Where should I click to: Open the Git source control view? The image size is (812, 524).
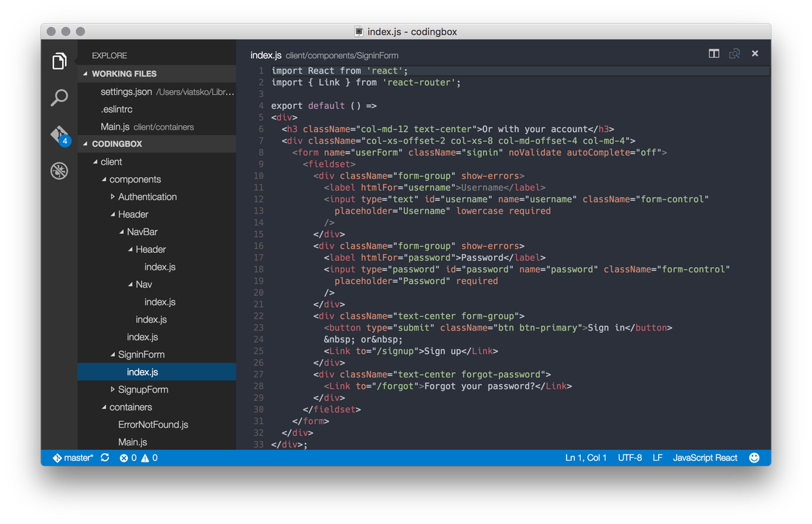click(60, 135)
